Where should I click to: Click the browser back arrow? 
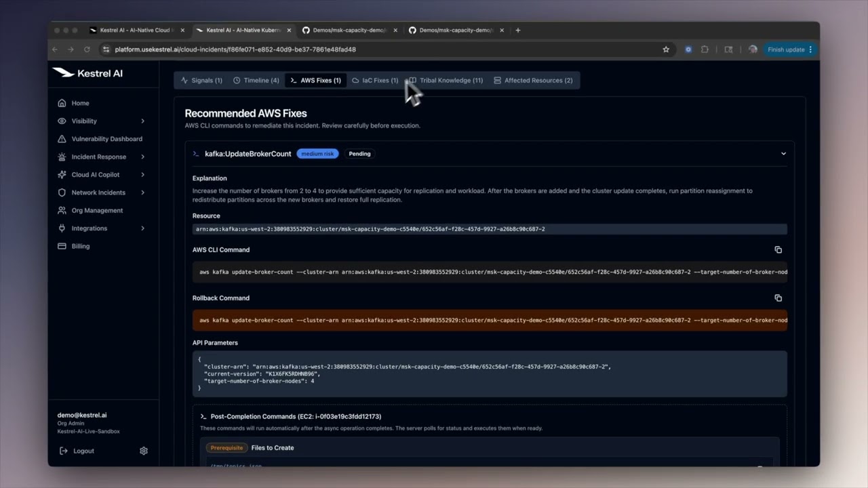click(x=56, y=49)
